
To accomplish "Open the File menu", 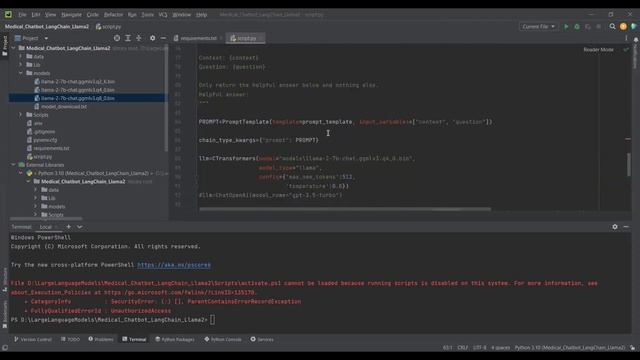I will (22, 15).
